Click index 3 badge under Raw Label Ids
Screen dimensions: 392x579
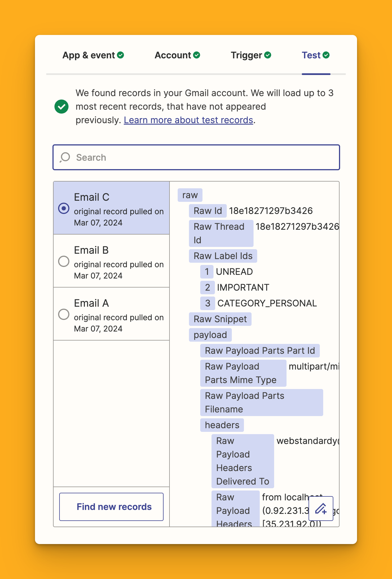pyautogui.click(x=208, y=303)
